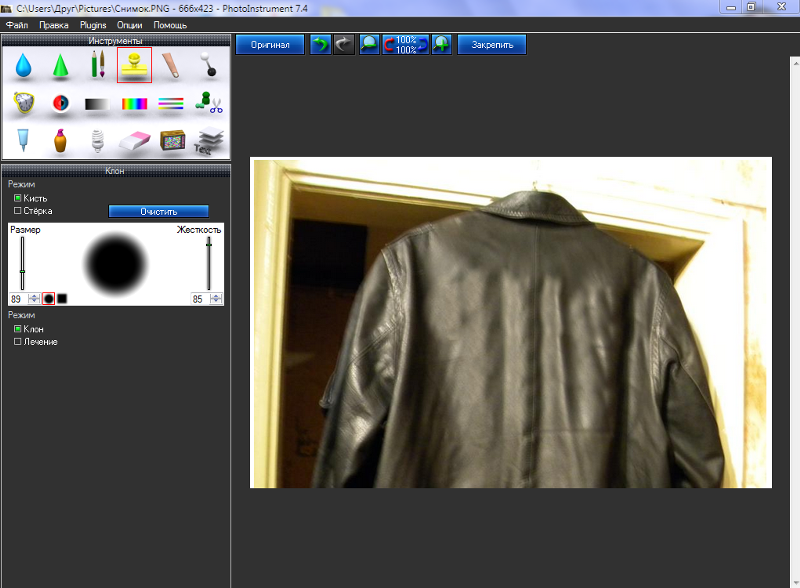The image size is (800, 588).
Task: Open the Файл menu
Action: pyautogui.click(x=17, y=24)
